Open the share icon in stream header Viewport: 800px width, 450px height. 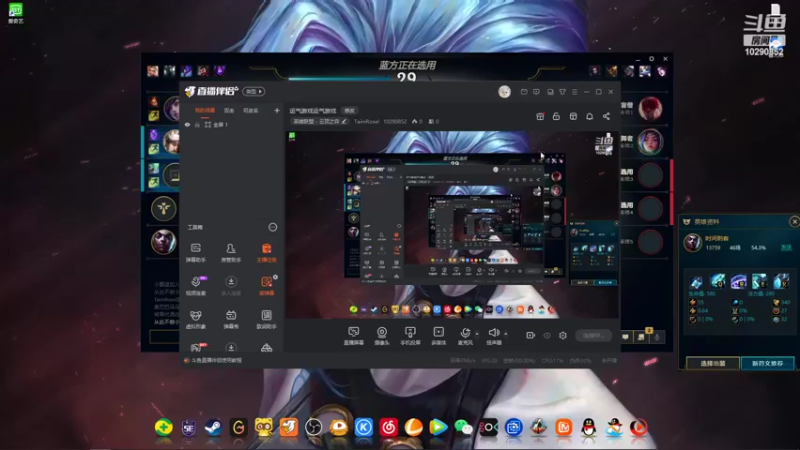click(x=606, y=116)
